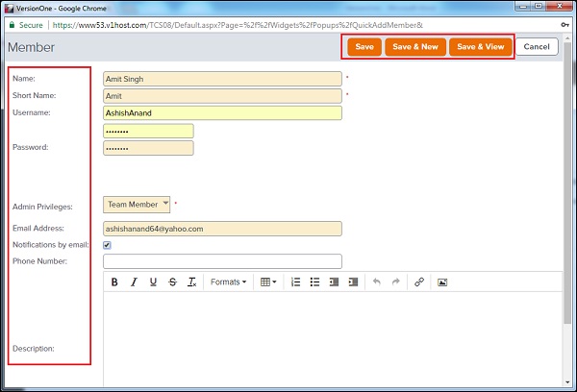Click the clear formatting icon

192,282
